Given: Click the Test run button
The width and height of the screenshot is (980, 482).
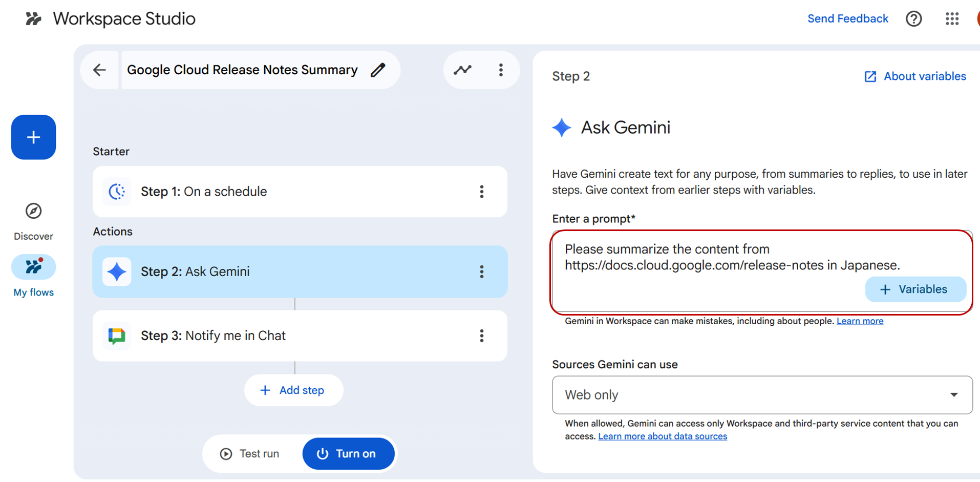Looking at the screenshot, I should (x=250, y=454).
